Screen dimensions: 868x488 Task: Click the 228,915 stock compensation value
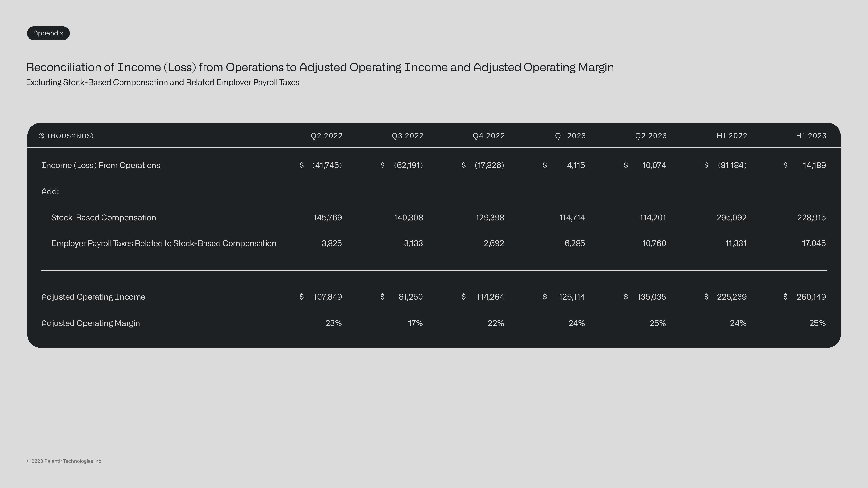pos(811,218)
